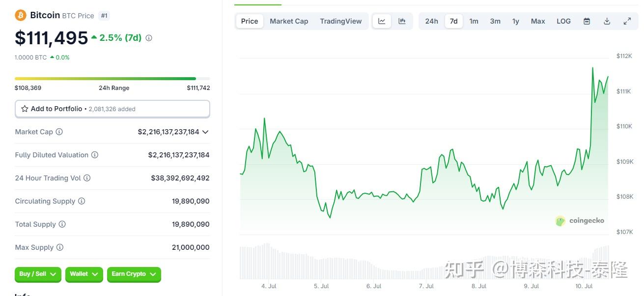Expand the chart to fullscreen
The width and height of the screenshot is (644, 296).
pyautogui.click(x=627, y=21)
